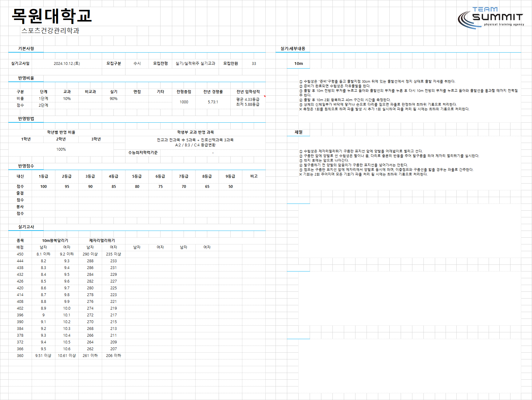
Task: Click the Team Summit logo image
Action: (491, 18)
